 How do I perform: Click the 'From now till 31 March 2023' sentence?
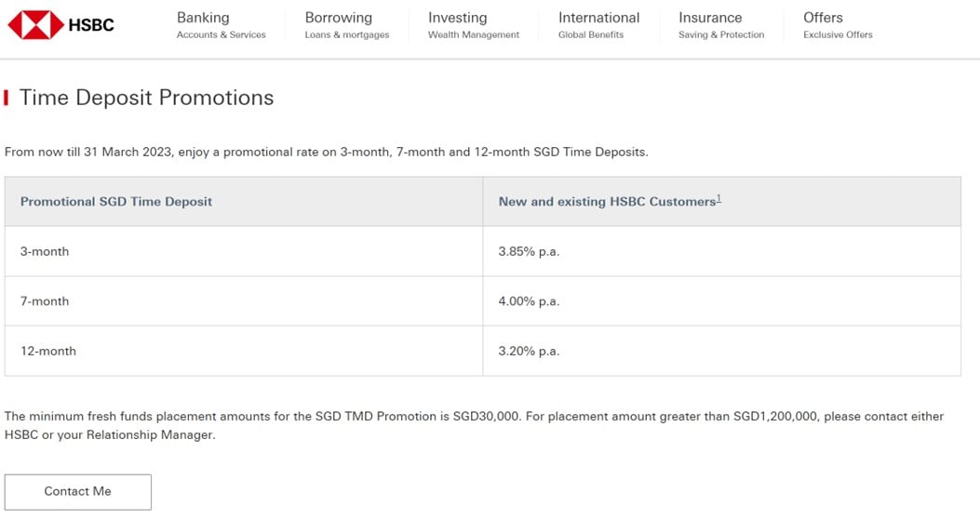tap(327, 152)
